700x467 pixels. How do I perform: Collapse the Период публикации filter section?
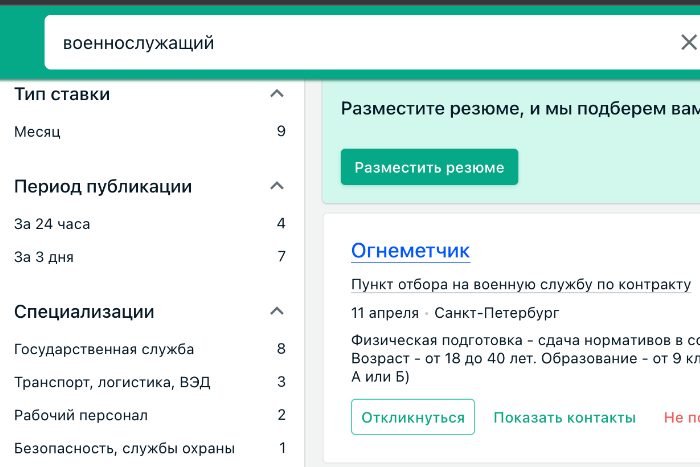pyautogui.click(x=278, y=186)
